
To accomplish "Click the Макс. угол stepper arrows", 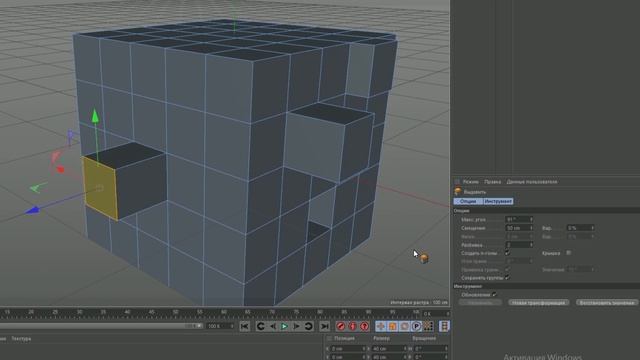I will coord(531,220).
